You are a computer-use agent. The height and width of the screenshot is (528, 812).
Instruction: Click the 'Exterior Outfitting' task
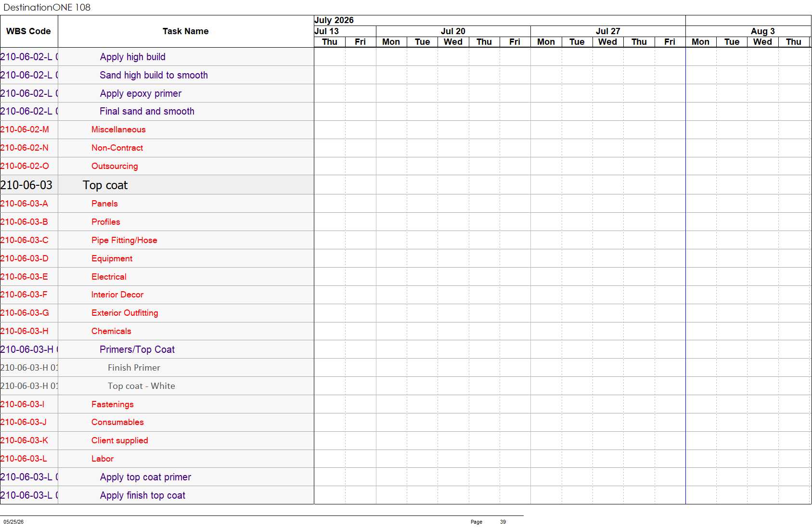[x=125, y=313]
